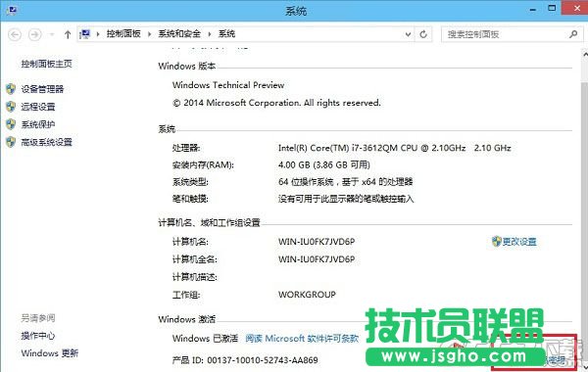
Task: Click the 更改设置 link
Action: [519, 242]
